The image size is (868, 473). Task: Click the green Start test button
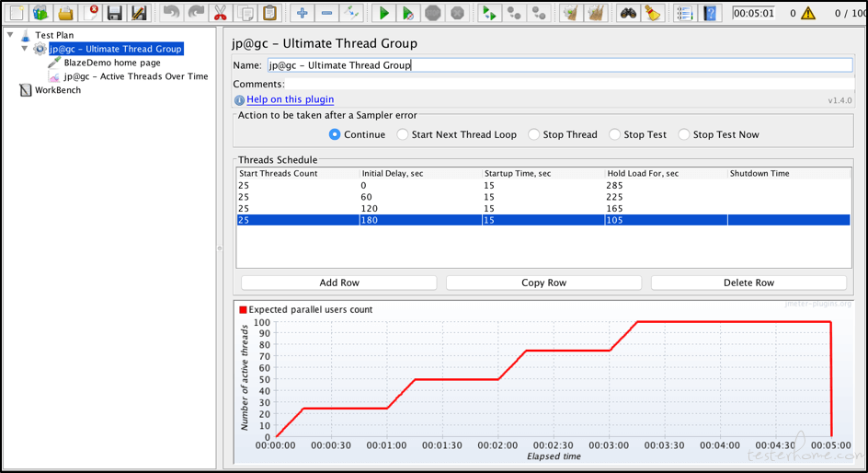pyautogui.click(x=384, y=13)
